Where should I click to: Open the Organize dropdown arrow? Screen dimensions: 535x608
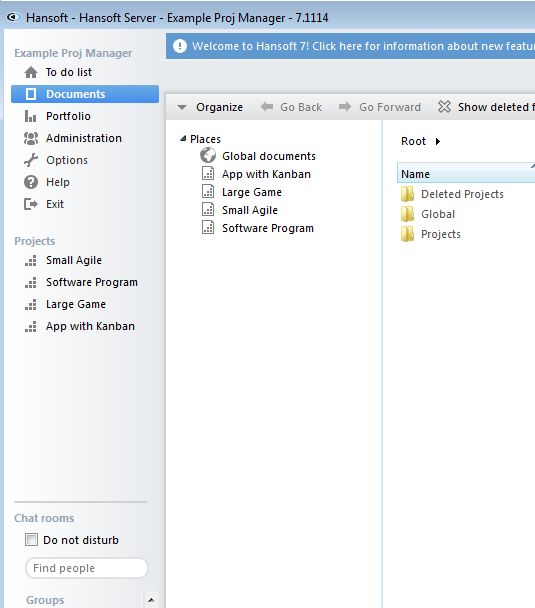182,107
